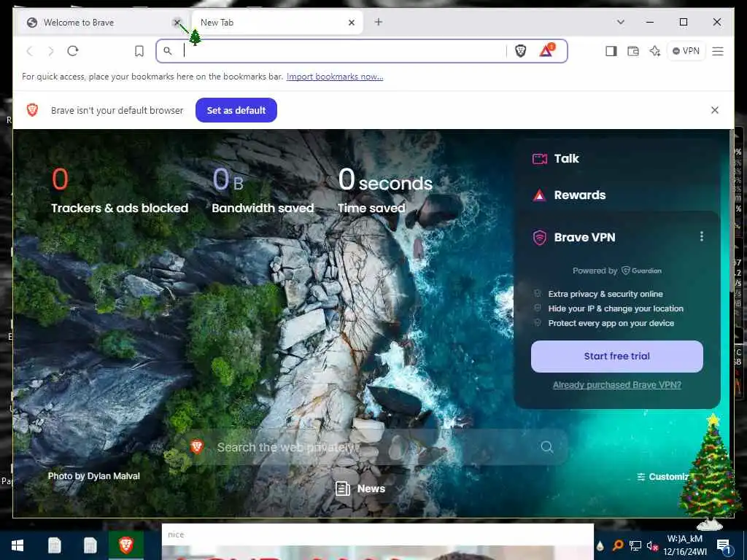
Task: Open Leo AI sparkle icon
Action: click(x=655, y=51)
